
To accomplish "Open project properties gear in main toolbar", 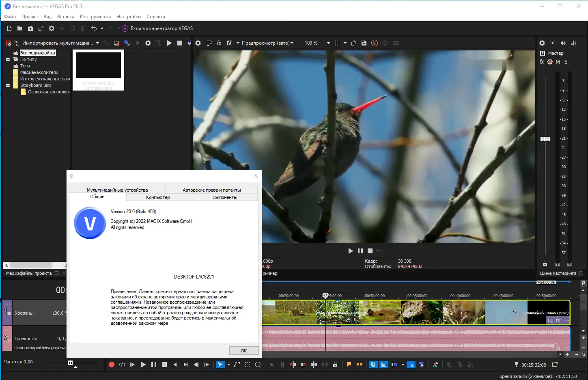I will tap(52, 28).
